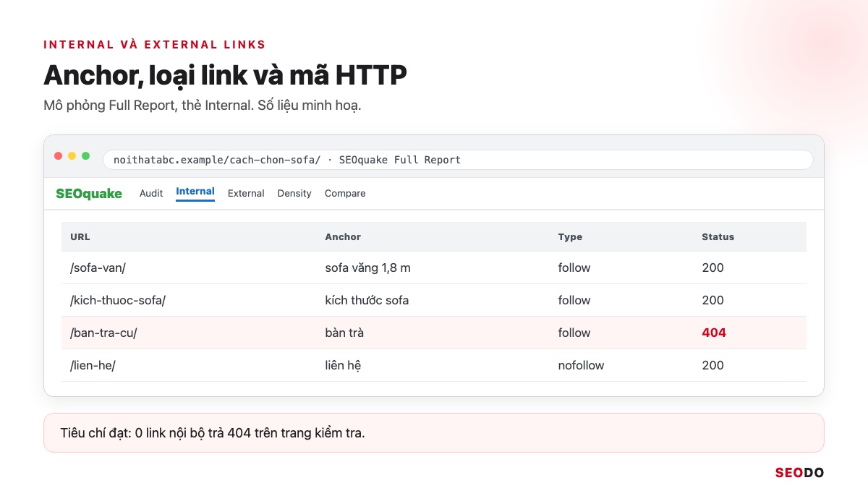Select anchor text 'sofa văng 1,8 m'
Screen dimensions: 868x496
coord(368,268)
